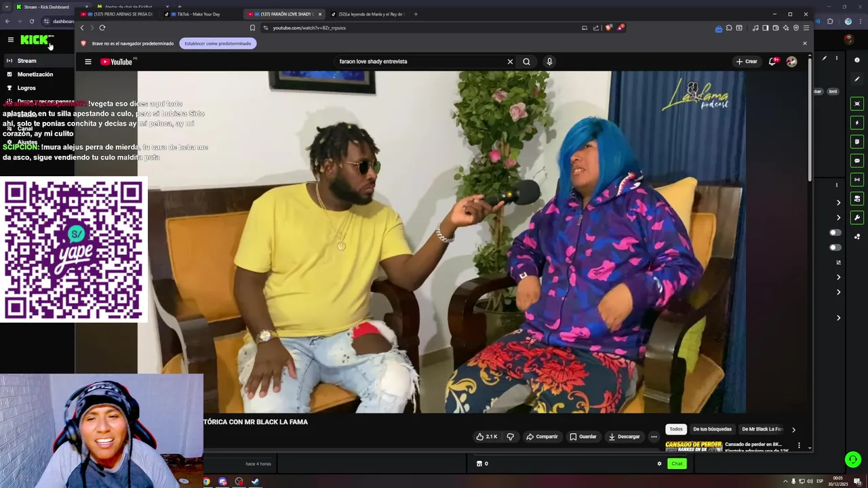
Task: Open Brave Rewards triangle icon
Action: click(x=620, y=28)
